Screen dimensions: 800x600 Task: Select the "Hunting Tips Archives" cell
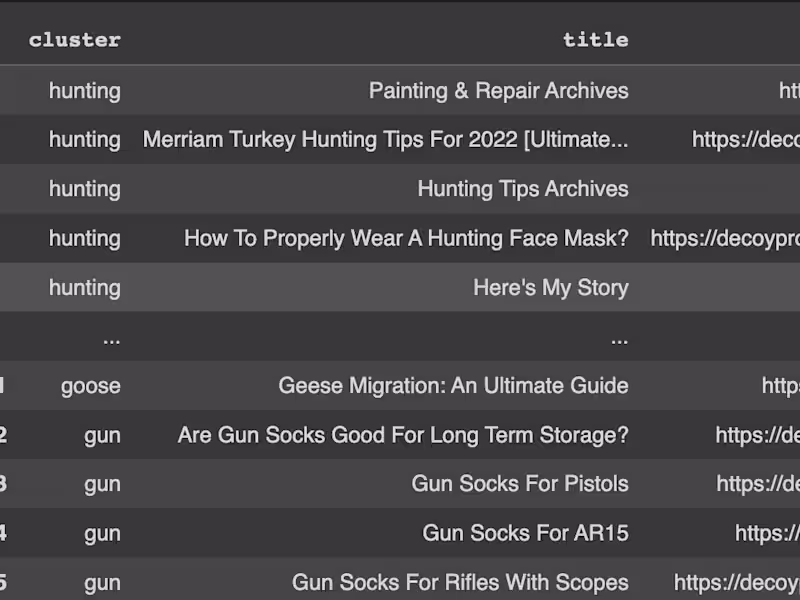pyautogui.click(x=522, y=189)
